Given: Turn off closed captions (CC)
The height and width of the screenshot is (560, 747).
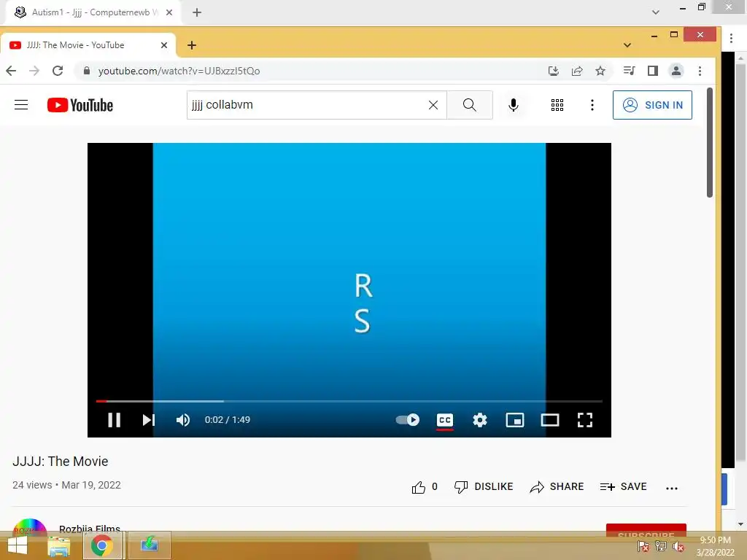Looking at the screenshot, I should point(444,420).
